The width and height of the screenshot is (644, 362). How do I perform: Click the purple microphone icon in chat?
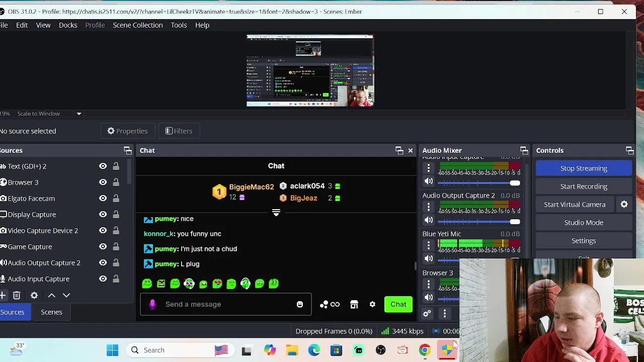[x=152, y=304]
